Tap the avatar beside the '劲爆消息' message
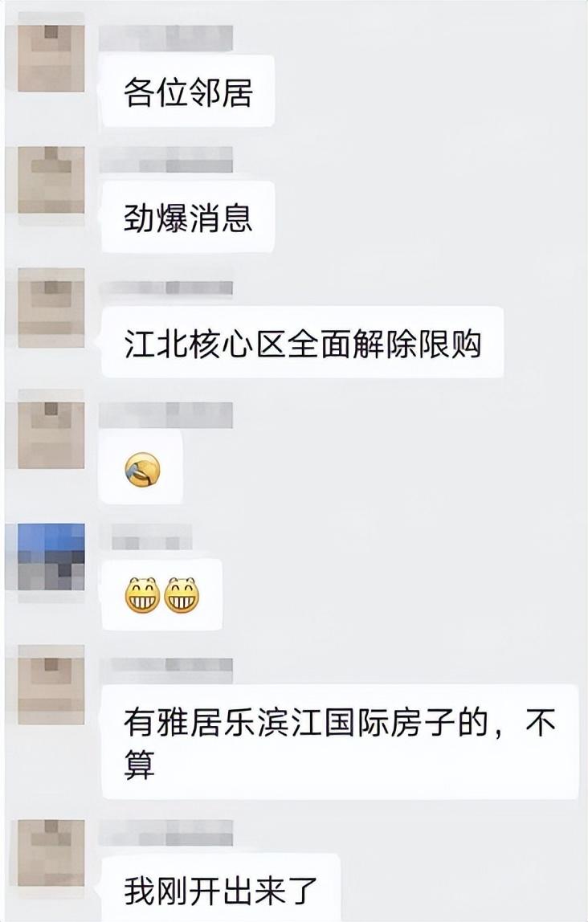Image resolution: width=588 pixels, height=922 pixels. (51, 180)
